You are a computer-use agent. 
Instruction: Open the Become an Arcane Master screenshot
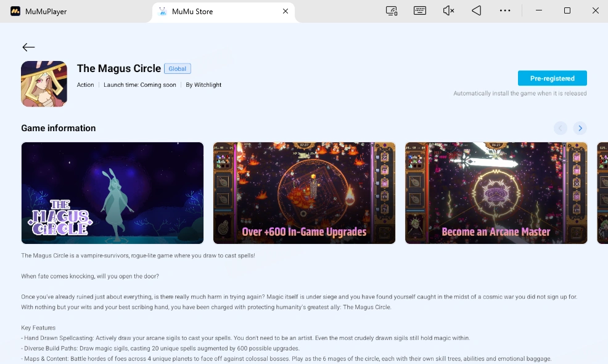click(x=496, y=193)
